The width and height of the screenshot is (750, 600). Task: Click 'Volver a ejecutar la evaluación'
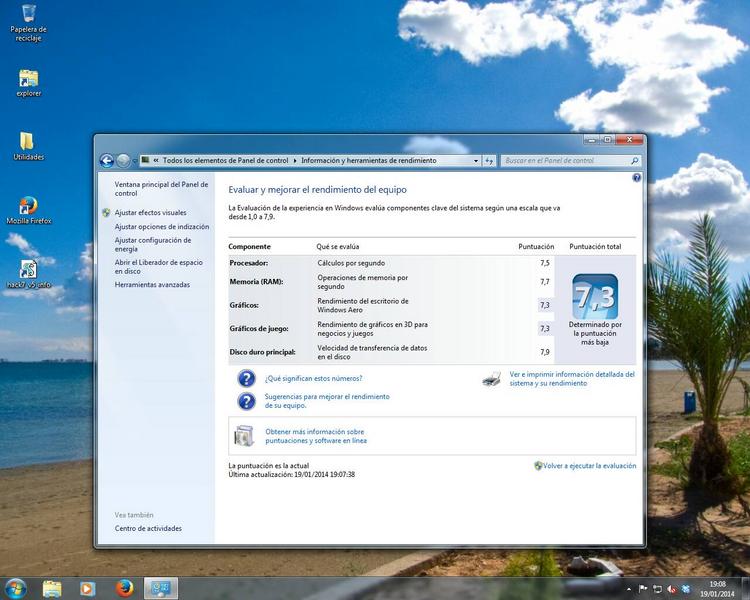pyautogui.click(x=589, y=466)
